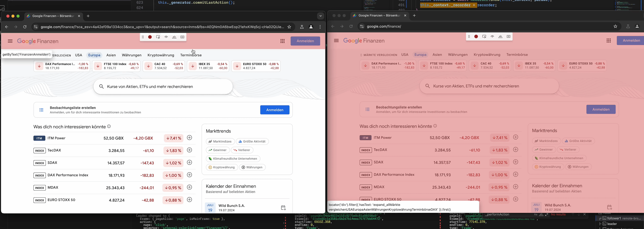Open Google apps grid in right window
644x229 pixels.
point(609,41)
